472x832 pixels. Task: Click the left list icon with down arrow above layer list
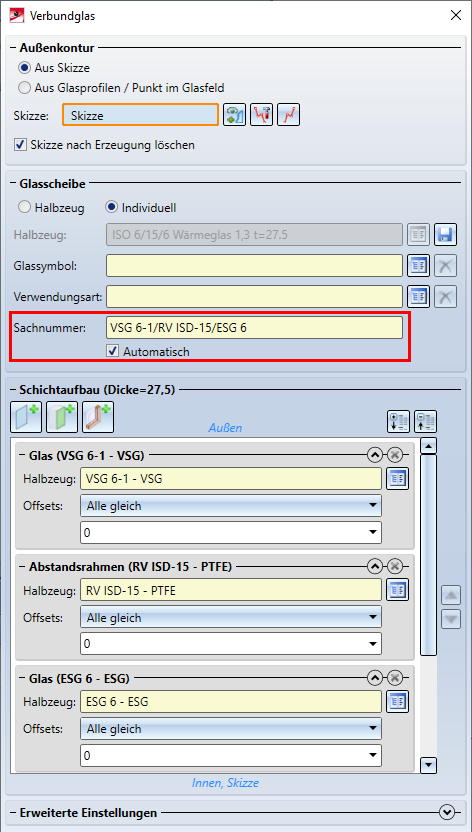[397, 420]
